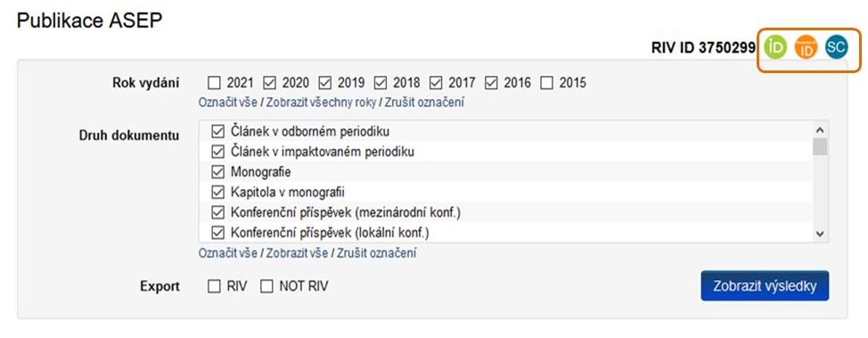Viewport: 868px width, 338px height.
Task: Open the green ORCID iD icon
Action: coord(775,47)
